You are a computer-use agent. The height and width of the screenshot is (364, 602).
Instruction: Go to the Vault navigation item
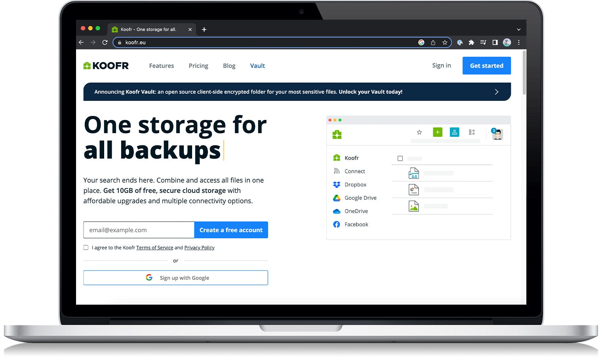click(x=257, y=66)
